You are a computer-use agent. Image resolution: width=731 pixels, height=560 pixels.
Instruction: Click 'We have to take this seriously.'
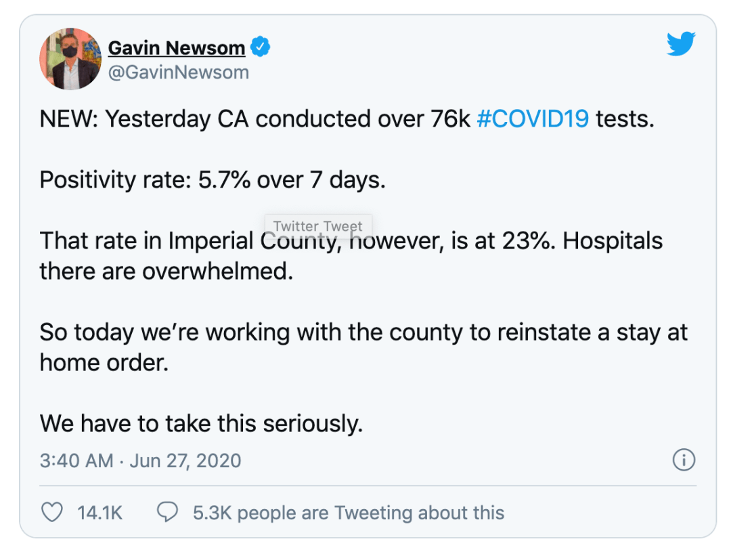click(x=202, y=424)
